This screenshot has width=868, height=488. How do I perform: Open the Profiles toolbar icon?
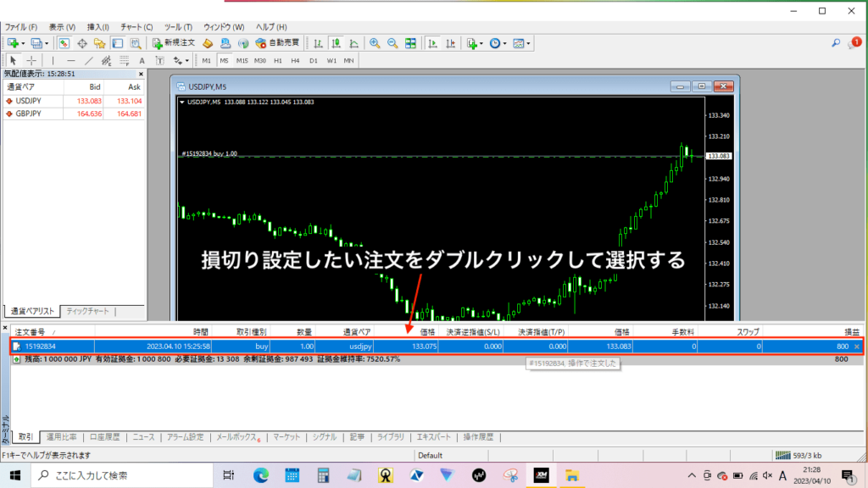(x=36, y=43)
